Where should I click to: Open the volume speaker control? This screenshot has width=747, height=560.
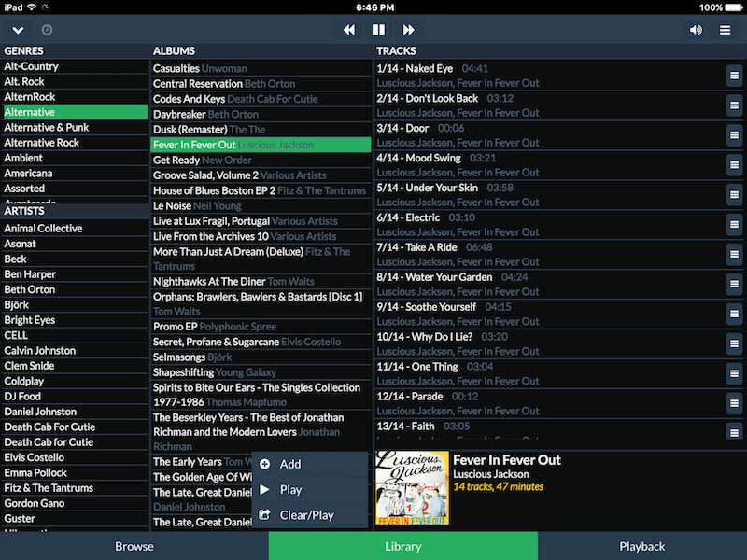[x=696, y=30]
